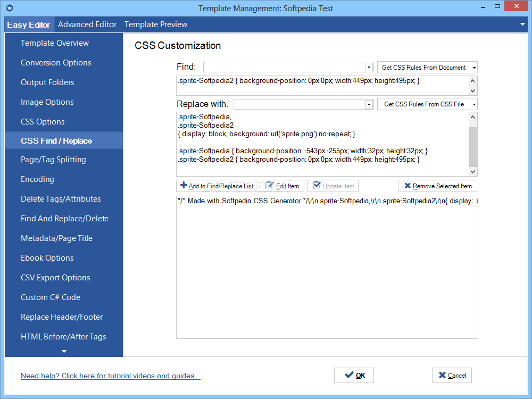532x399 pixels.
Task: Click the Remove Selected Item button
Action: coord(438,186)
